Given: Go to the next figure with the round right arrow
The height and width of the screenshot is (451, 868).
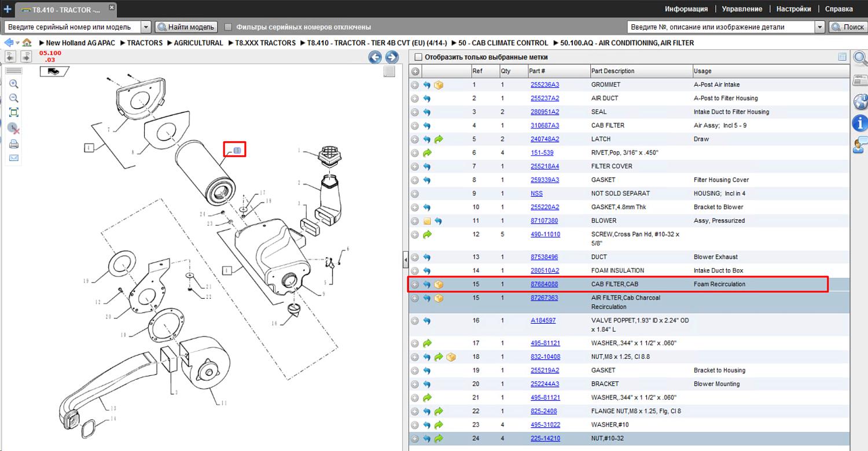Looking at the screenshot, I should 392,57.
